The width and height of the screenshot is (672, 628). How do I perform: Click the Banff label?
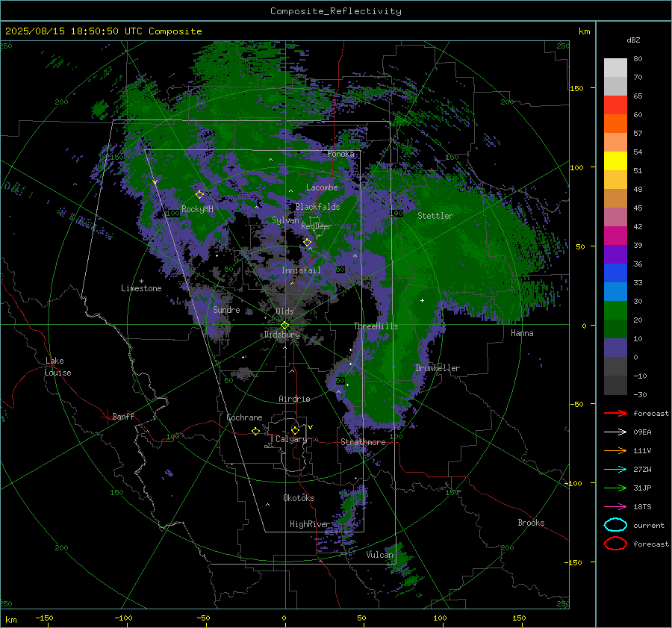(x=123, y=416)
